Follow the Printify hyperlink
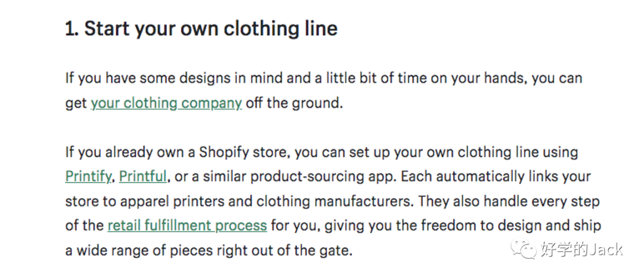 pos(88,177)
